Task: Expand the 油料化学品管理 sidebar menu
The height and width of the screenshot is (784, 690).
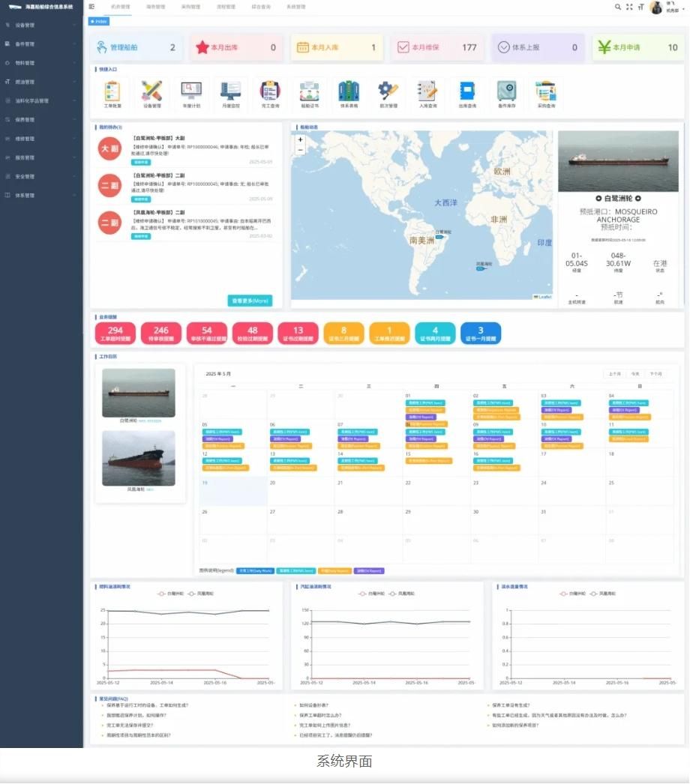Action: [41, 100]
